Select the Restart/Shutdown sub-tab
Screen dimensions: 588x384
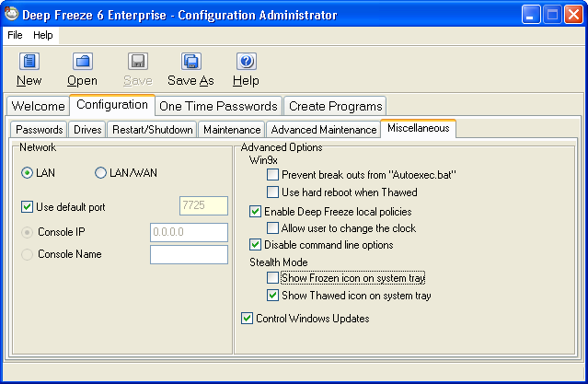(152, 130)
